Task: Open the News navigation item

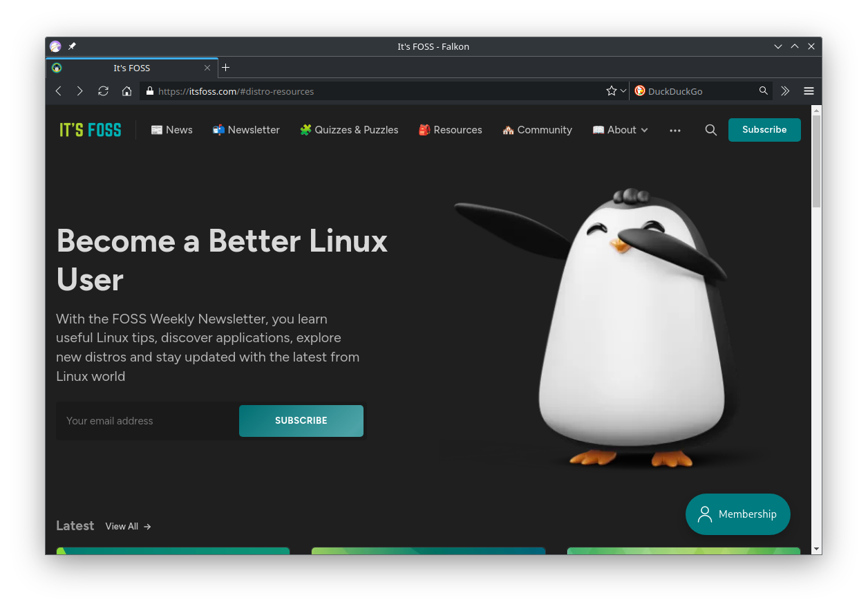Action: pos(171,130)
